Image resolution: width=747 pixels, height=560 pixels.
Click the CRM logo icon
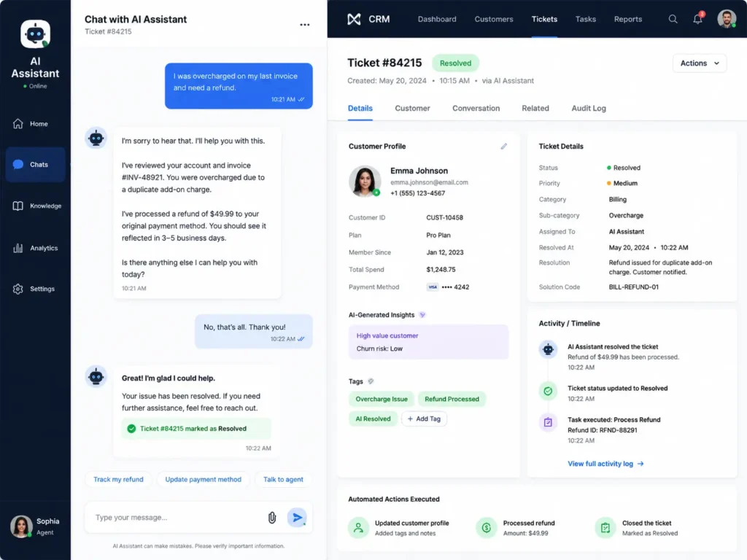point(354,19)
